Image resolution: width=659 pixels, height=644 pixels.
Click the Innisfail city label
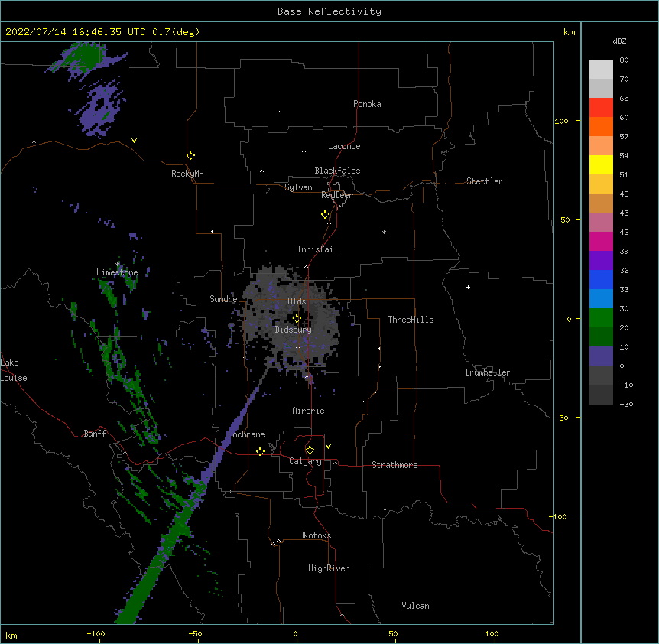click(x=317, y=249)
